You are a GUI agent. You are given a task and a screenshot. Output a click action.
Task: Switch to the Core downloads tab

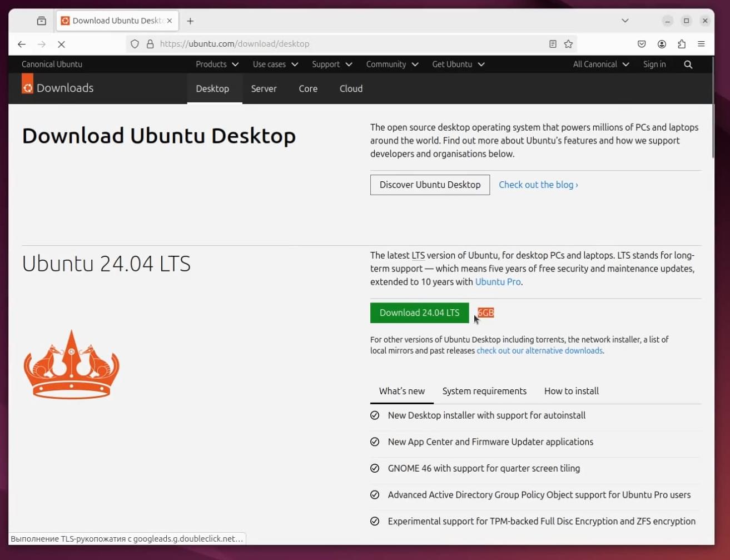pyautogui.click(x=308, y=88)
